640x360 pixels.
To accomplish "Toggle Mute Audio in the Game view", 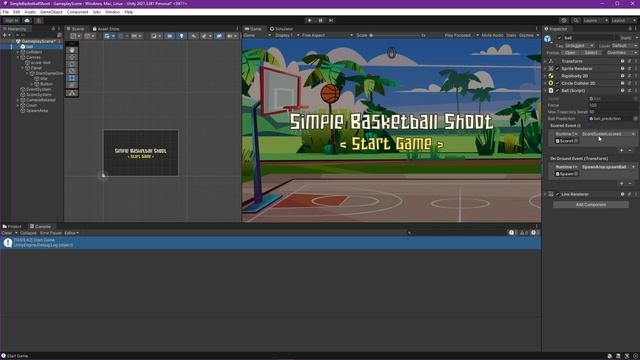I will pos(493,36).
